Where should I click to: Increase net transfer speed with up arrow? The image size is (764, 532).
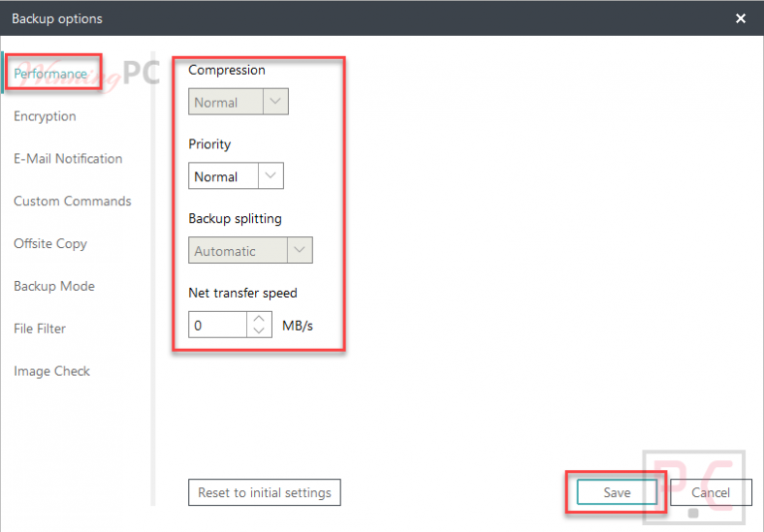click(259, 319)
